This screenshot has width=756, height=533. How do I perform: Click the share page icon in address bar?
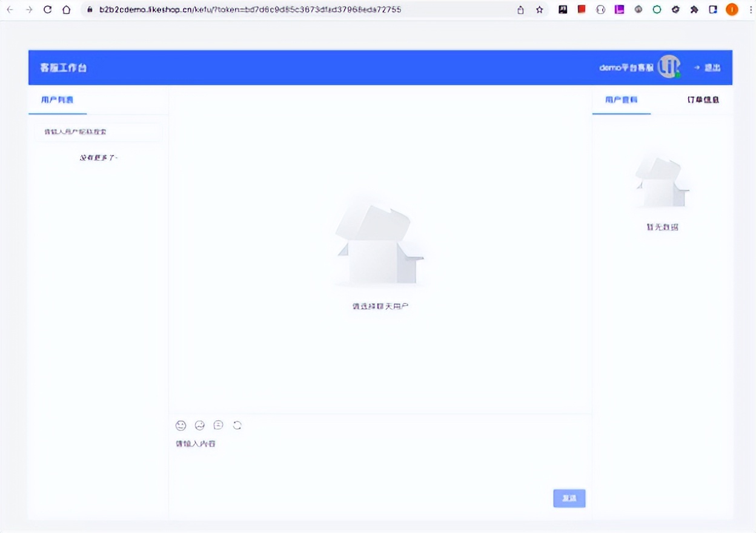[520, 10]
